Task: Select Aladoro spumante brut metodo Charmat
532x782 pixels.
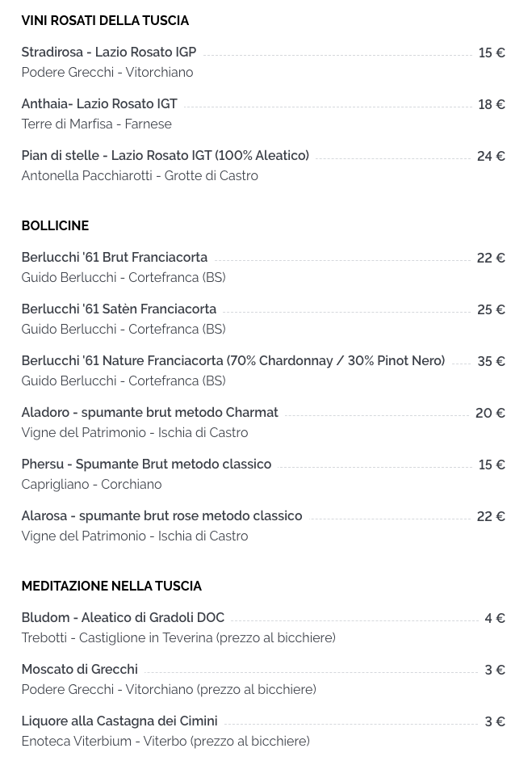Action: click(x=149, y=413)
